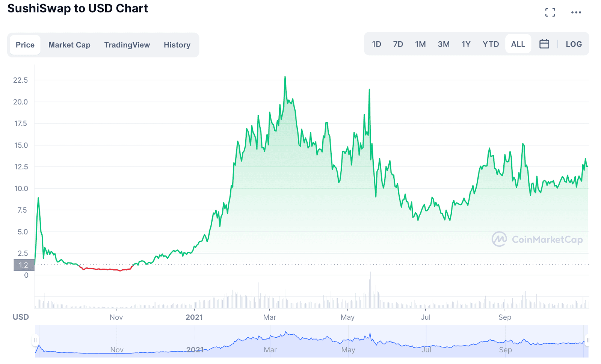
Task: Click the right range slider handle
Action: tap(588, 340)
